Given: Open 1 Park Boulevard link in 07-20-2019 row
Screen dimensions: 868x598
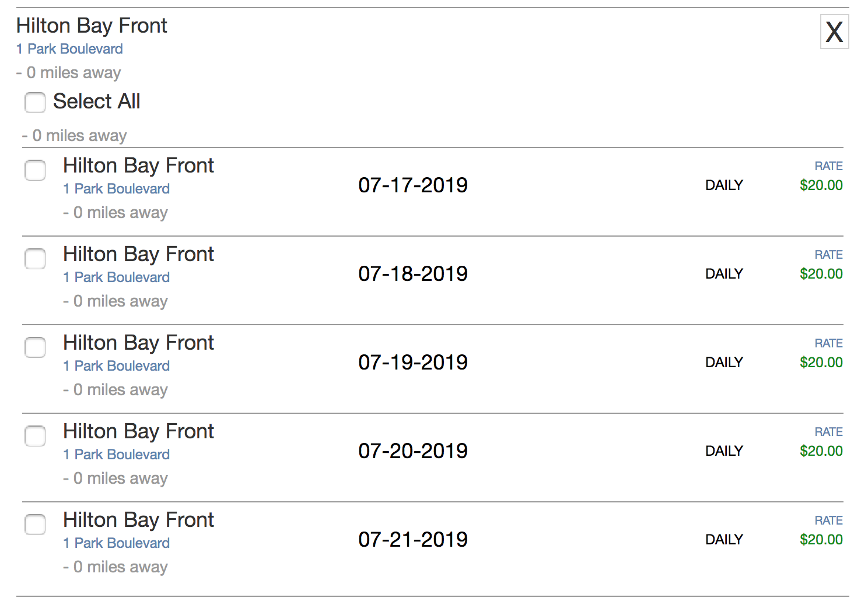Looking at the screenshot, I should click(116, 455).
